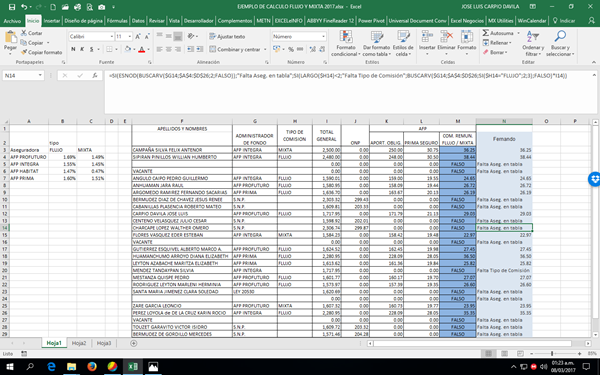Switch to Fórmulas ribbon tab

click(x=117, y=21)
